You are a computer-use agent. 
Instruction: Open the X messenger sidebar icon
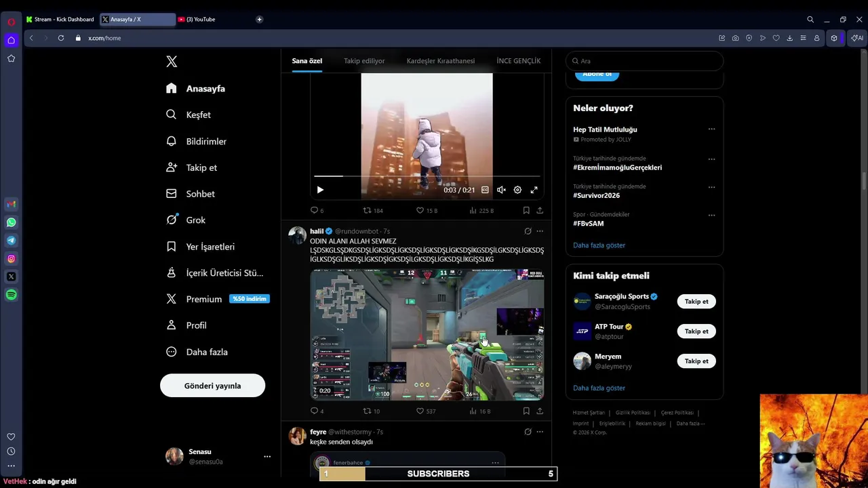[x=12, y=277]
